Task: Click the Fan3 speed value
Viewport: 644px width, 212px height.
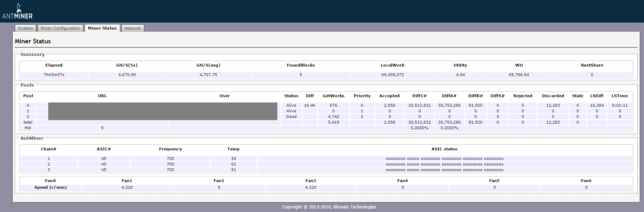Action: (x=310, y=187)
